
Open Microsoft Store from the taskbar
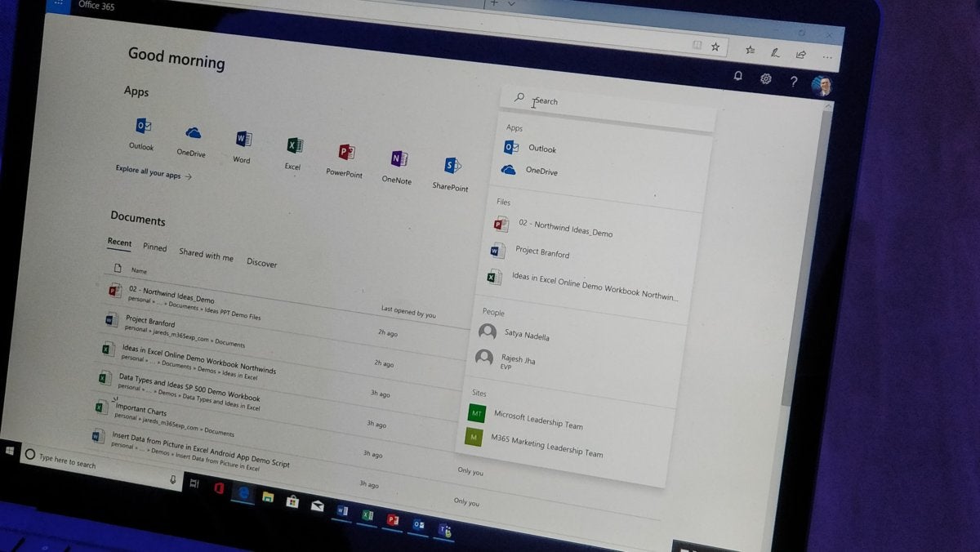click(x=292, y=501)
